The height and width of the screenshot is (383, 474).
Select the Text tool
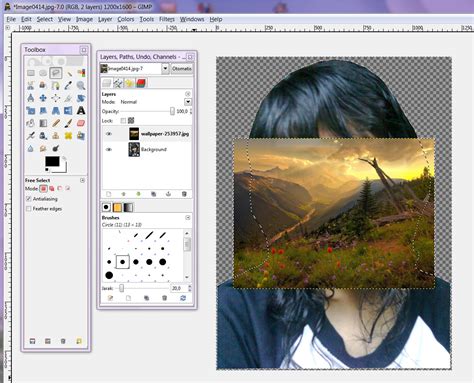click(81, 111)
